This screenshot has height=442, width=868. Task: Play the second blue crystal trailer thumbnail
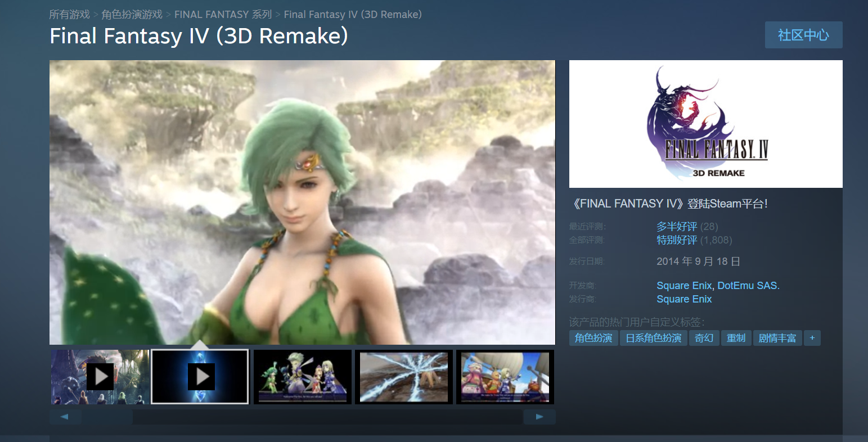coord(200,376)
